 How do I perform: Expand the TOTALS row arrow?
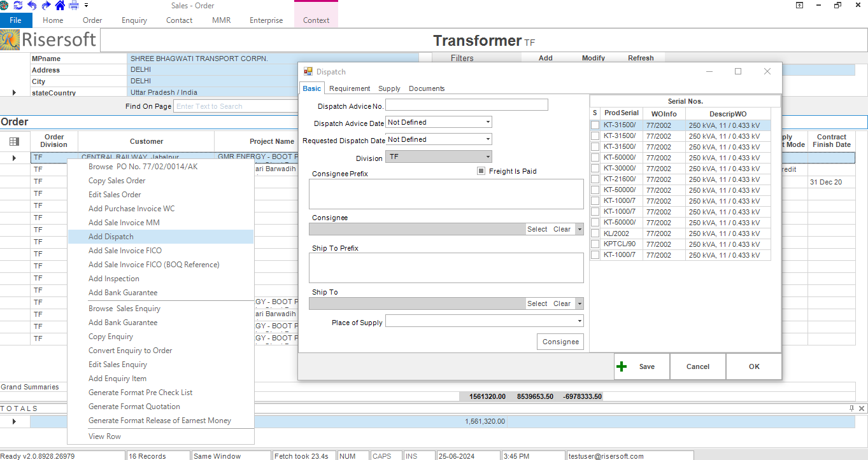pyautogui.click(x=15, y=421)
